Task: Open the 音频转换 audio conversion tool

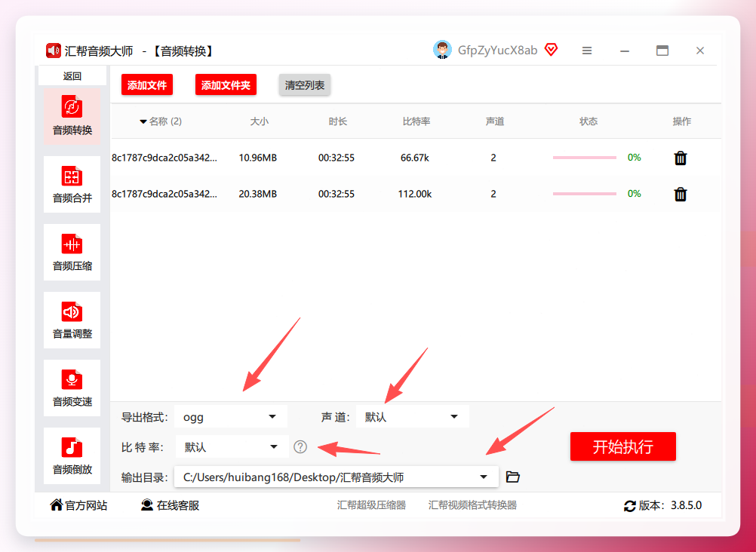Action: (x=72, y=116)
